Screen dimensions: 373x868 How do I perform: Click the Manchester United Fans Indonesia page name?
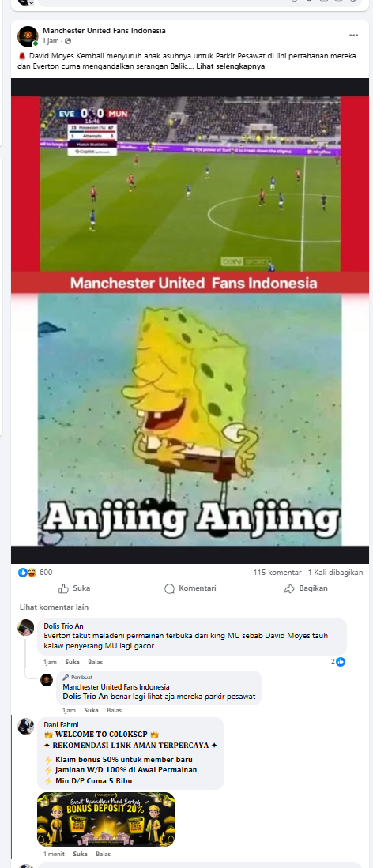click(104, 31)
